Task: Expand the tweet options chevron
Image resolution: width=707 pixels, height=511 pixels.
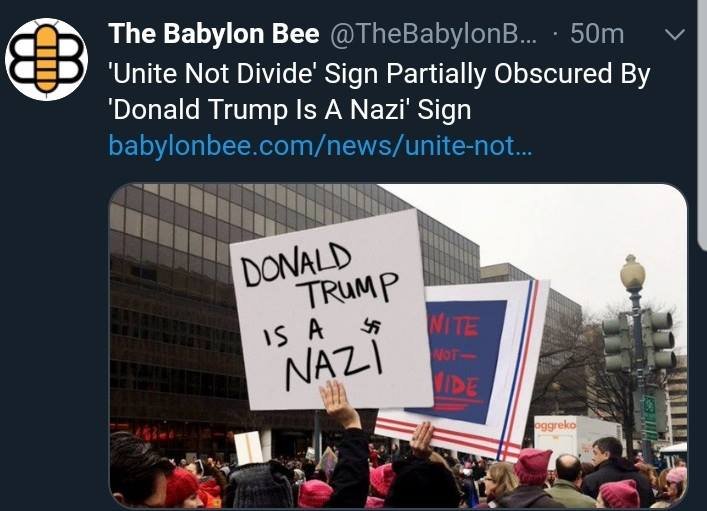Action: tap(675, 35)
